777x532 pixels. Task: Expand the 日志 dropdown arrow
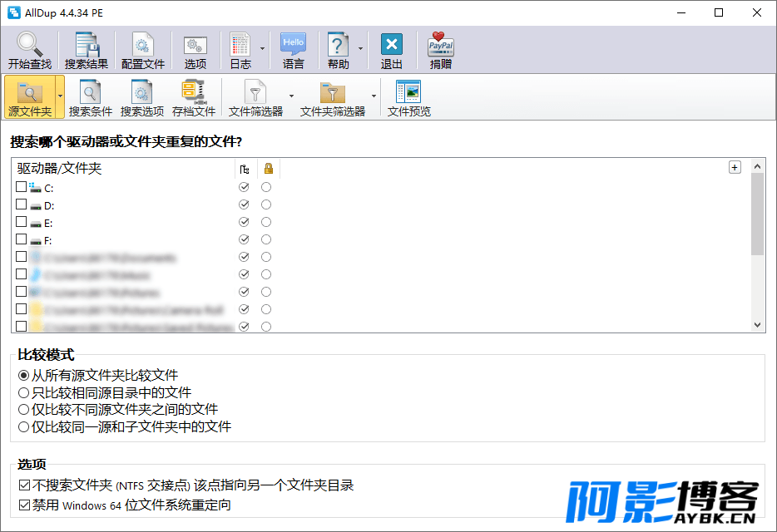point(262,49)
